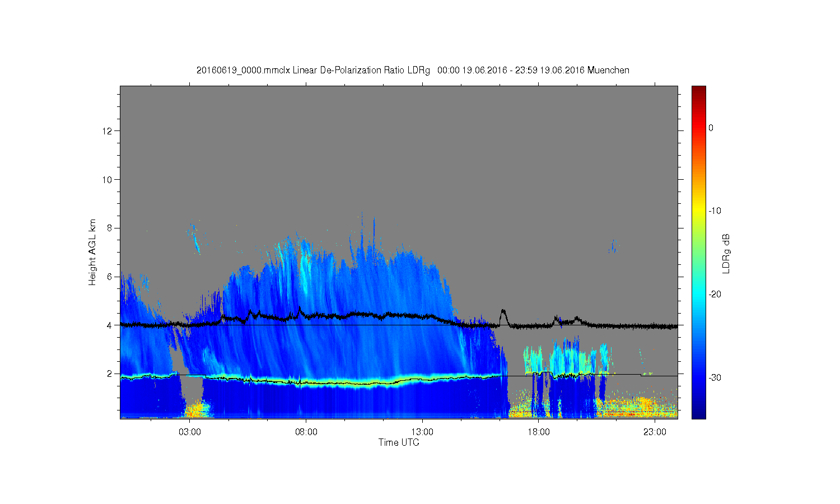
Task: Select the 23:00 time tick label
Action: [655, 432]
